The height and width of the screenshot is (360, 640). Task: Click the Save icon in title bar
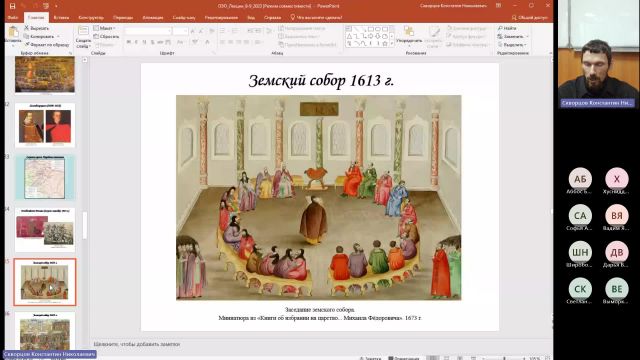(x=13, y=6)
